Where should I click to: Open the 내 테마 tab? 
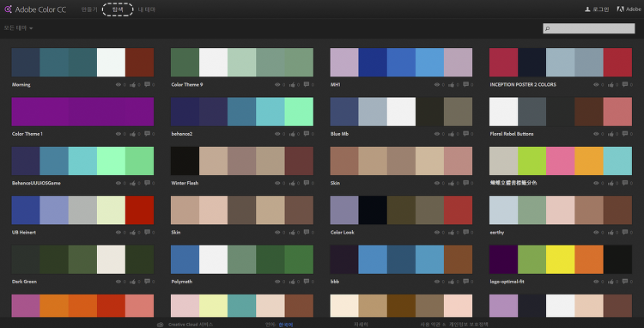(146, 9)
